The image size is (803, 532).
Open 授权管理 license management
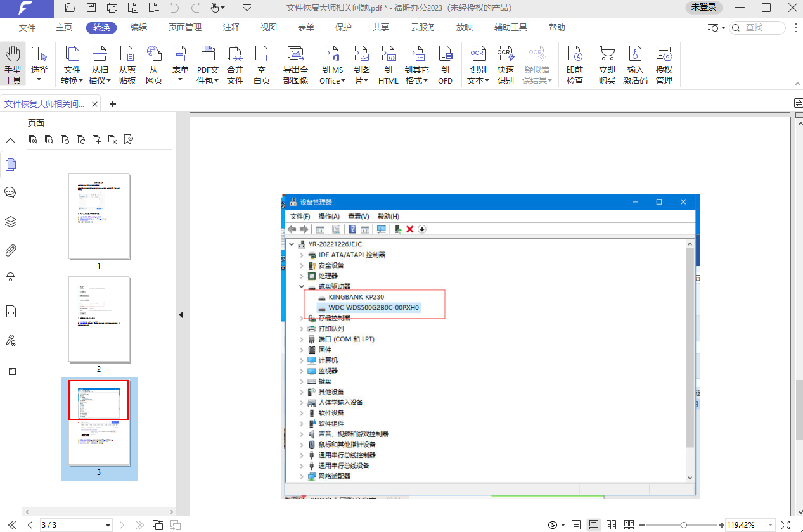click(x=664, y=65)
